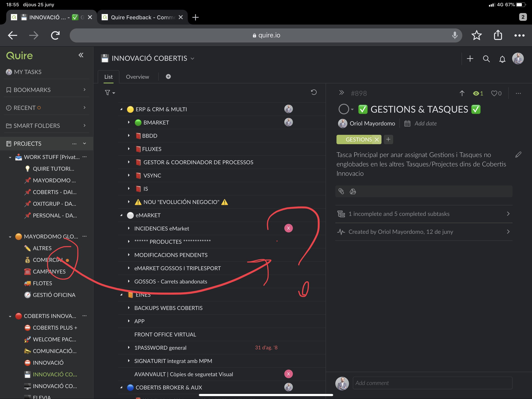Image resolution: width=532 pixels, height=399 pixels.
Task: Switch to the List tab
Action: point(108,77)
